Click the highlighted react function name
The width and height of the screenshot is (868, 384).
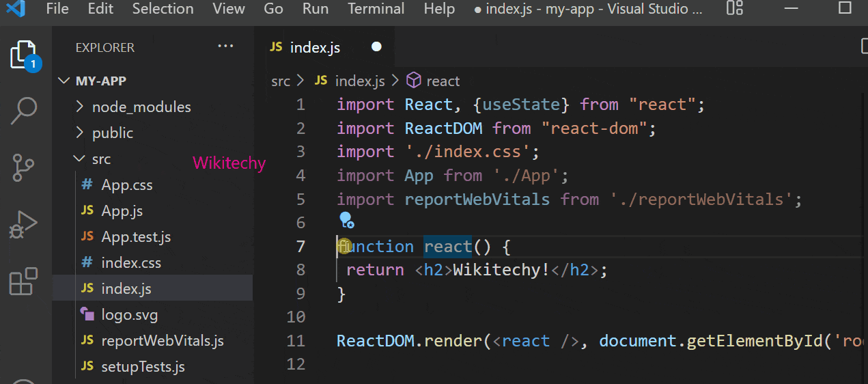(448, 246)
